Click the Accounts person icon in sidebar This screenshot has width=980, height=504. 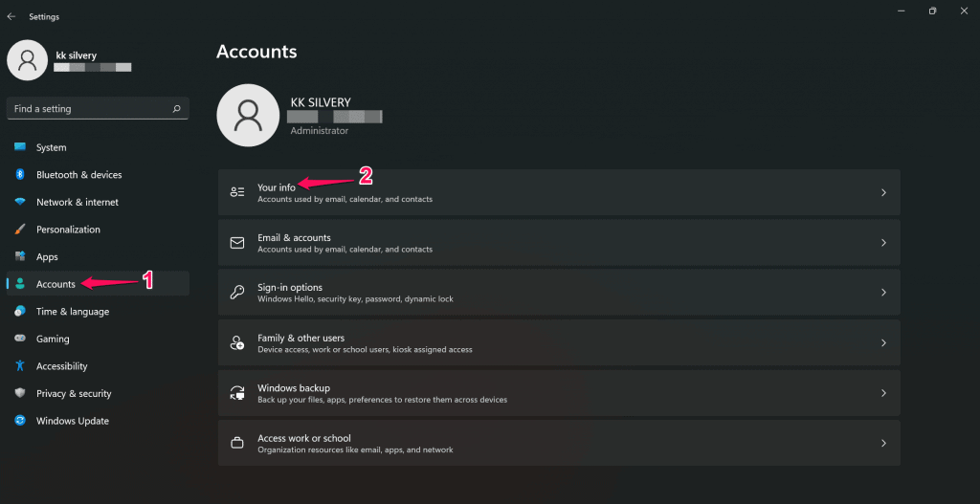[x=20, y=284]
